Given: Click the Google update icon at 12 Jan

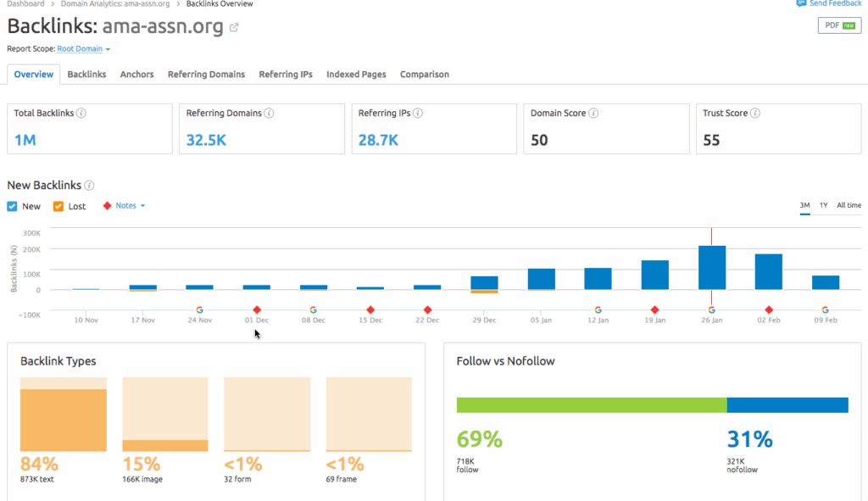Looking at the screenshot, I should [x=598, y=310].
